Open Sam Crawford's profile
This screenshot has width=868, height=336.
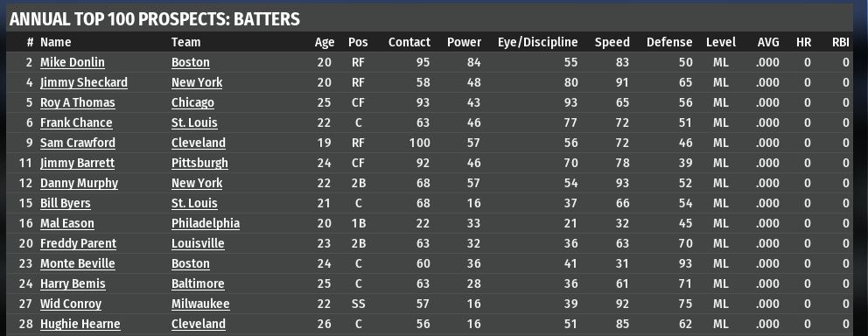click(78, 143)
